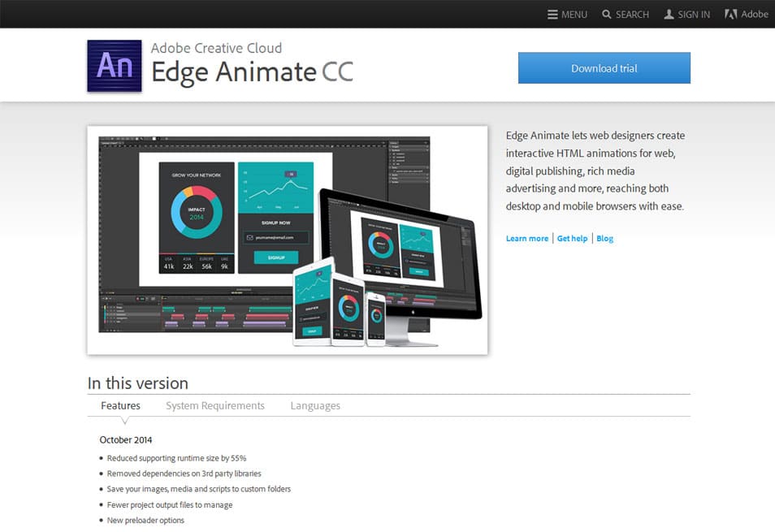Screen dimensions: 775x532
Task: Click the search magnifier icon
Action: [605, 14]
